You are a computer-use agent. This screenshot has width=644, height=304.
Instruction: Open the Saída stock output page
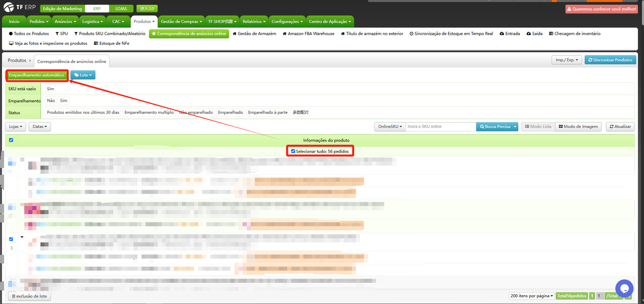[534, 34]
